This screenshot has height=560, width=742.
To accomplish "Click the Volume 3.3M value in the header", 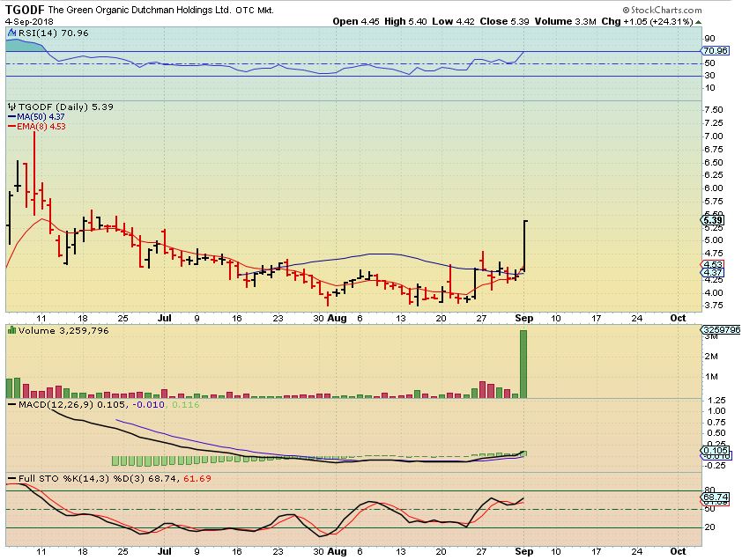I will coord(566,21).
